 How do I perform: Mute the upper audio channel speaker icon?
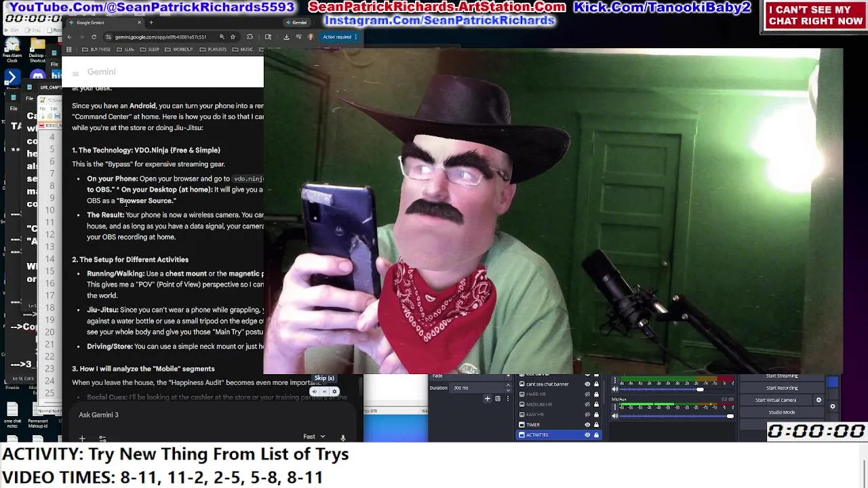coord(615,389)
